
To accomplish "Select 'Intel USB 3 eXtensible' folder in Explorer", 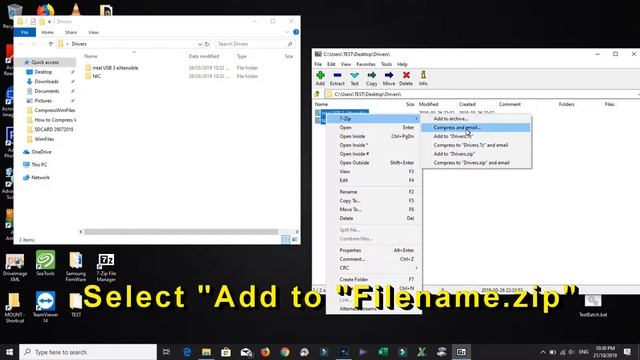I will coord(115,68).
